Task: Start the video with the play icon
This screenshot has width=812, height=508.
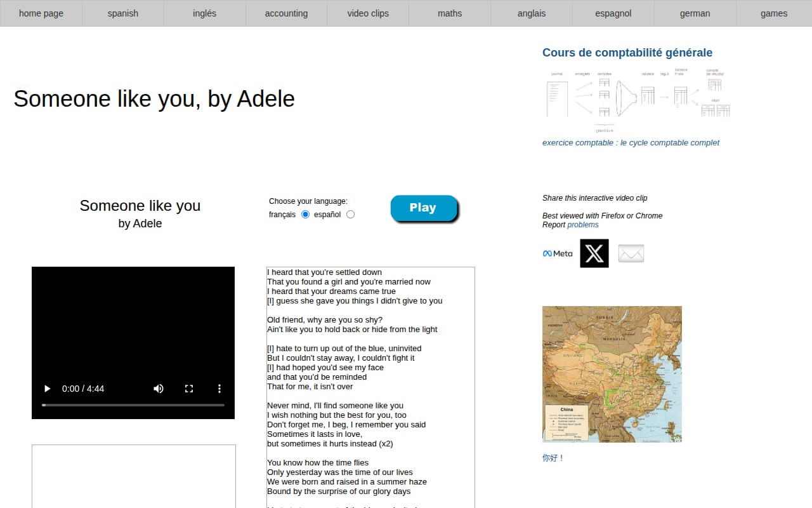Action: point(47,389)
